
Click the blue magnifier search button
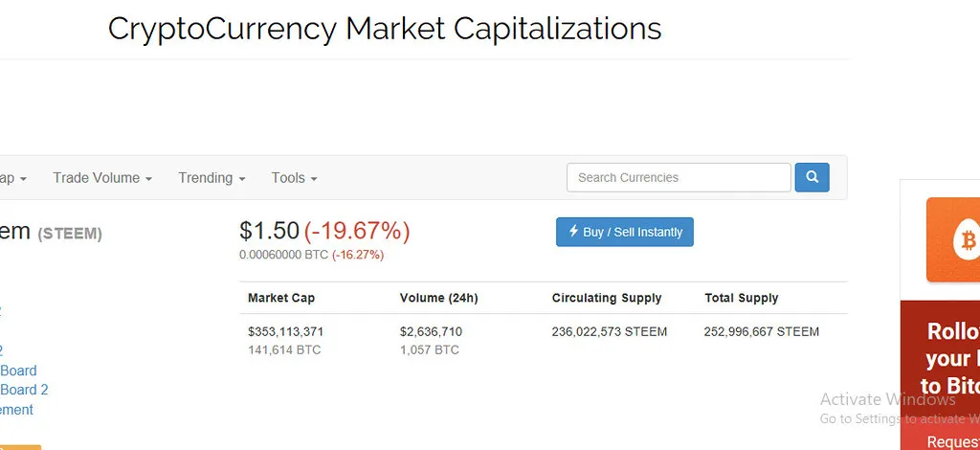coord(812,177)
